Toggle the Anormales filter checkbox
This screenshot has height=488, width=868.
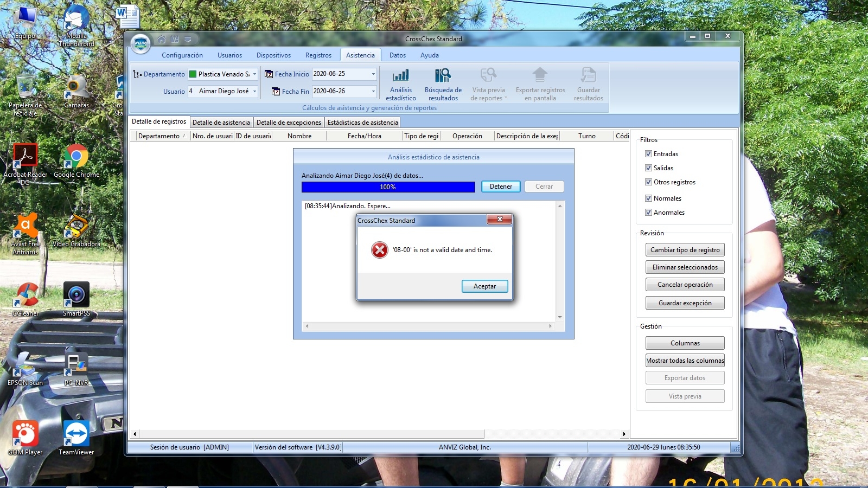point(648,213)
